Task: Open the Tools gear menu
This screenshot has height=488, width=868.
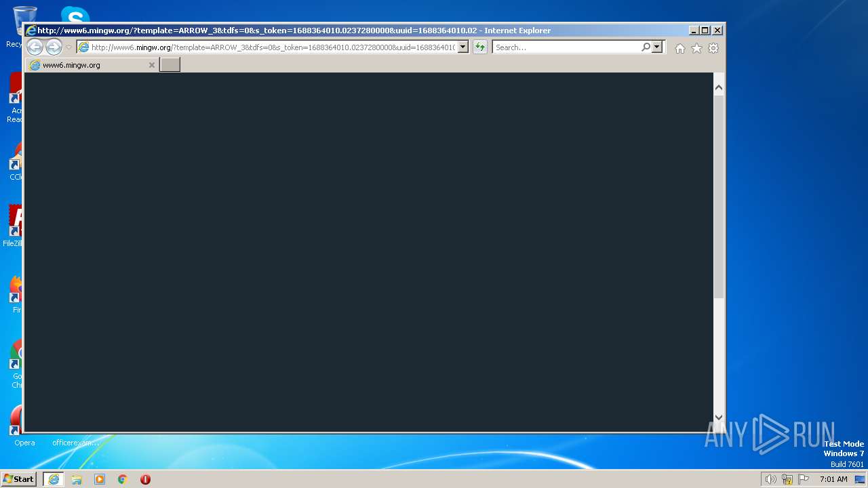Action: pyautogui.click(x=713, y=48)
